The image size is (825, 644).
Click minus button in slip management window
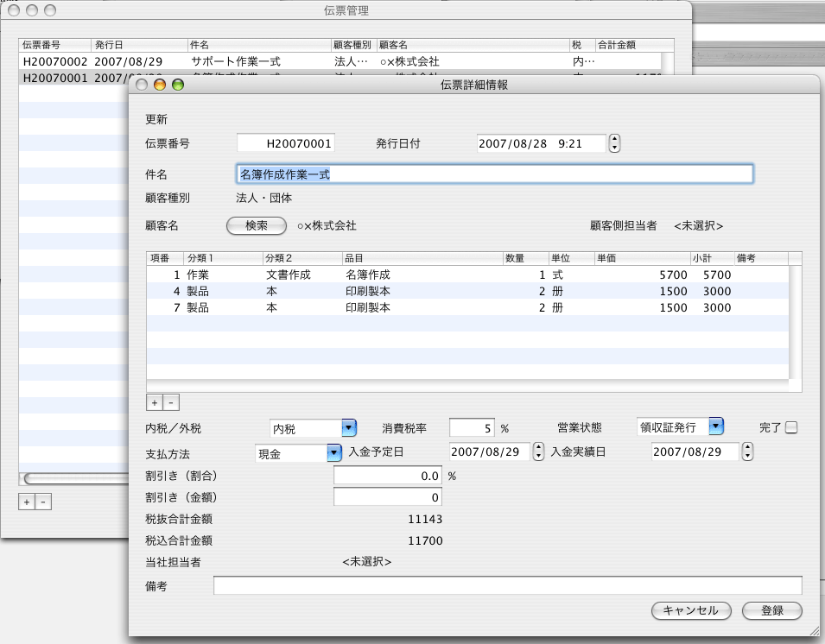(x=43, y=502)
